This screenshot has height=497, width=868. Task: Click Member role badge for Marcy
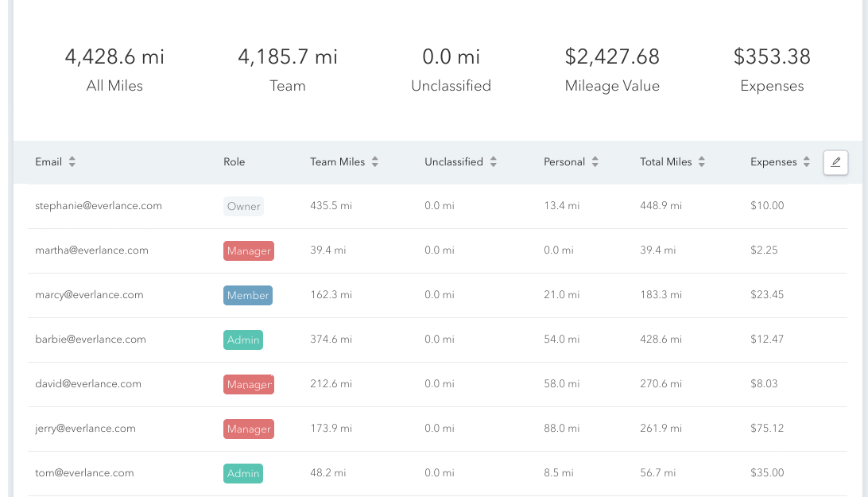point(248,296)
